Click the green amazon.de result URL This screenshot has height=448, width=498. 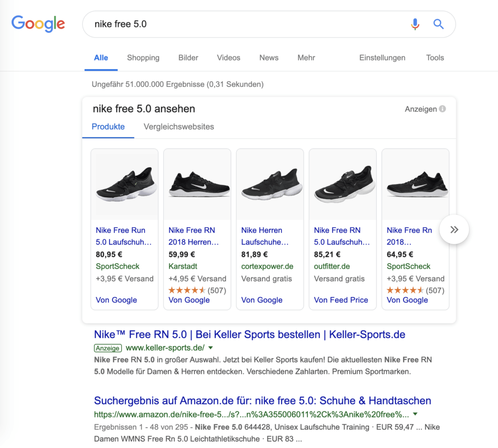251,414
